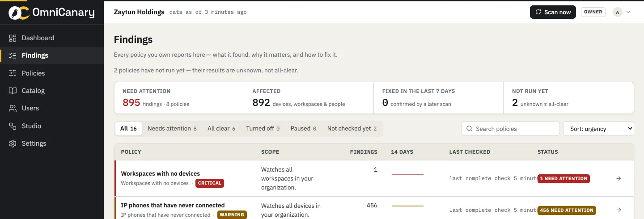Click the SCOPE column header

(270, 152)
